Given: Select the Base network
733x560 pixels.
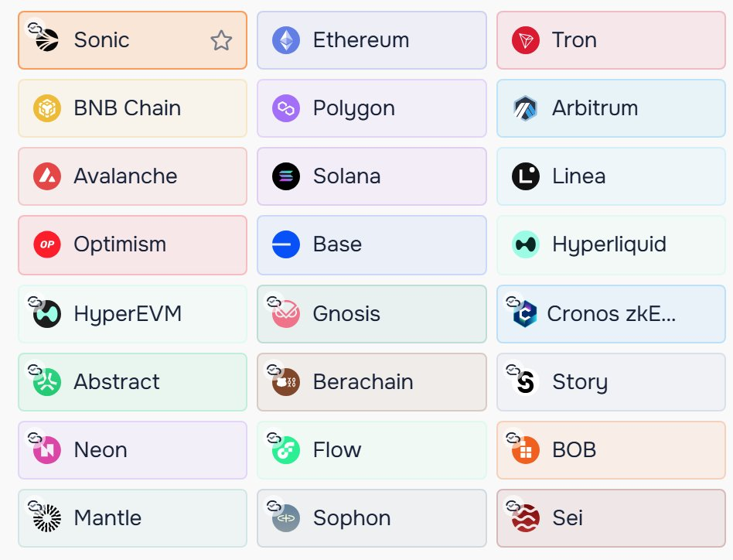Looking at the screenshot, I should coord(371,244).
